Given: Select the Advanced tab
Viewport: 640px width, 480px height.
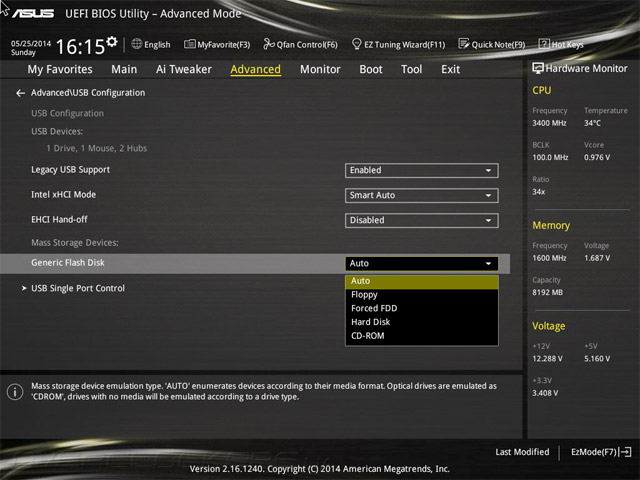Looking at the screenshot, I should [256, 69].
